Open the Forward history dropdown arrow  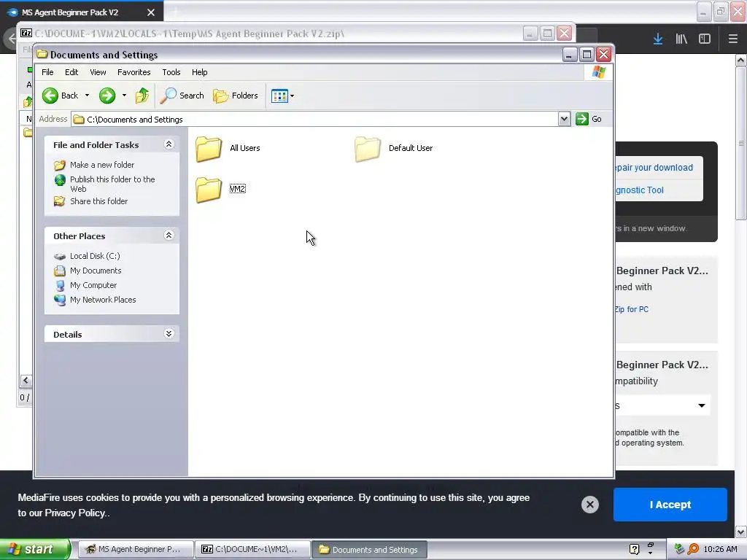coord(124,96)
